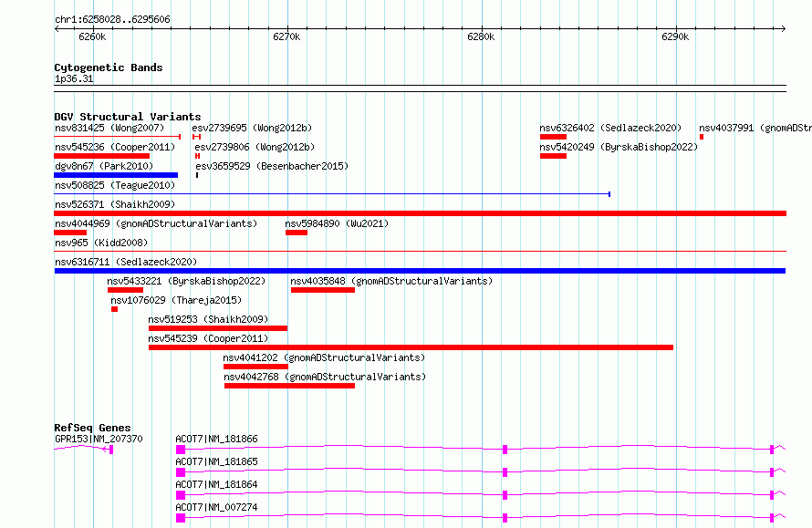This screenshot has height=528, width=812.
Task: Open ACOT7|NM_181865 transcript label
Action: (216, 461)
